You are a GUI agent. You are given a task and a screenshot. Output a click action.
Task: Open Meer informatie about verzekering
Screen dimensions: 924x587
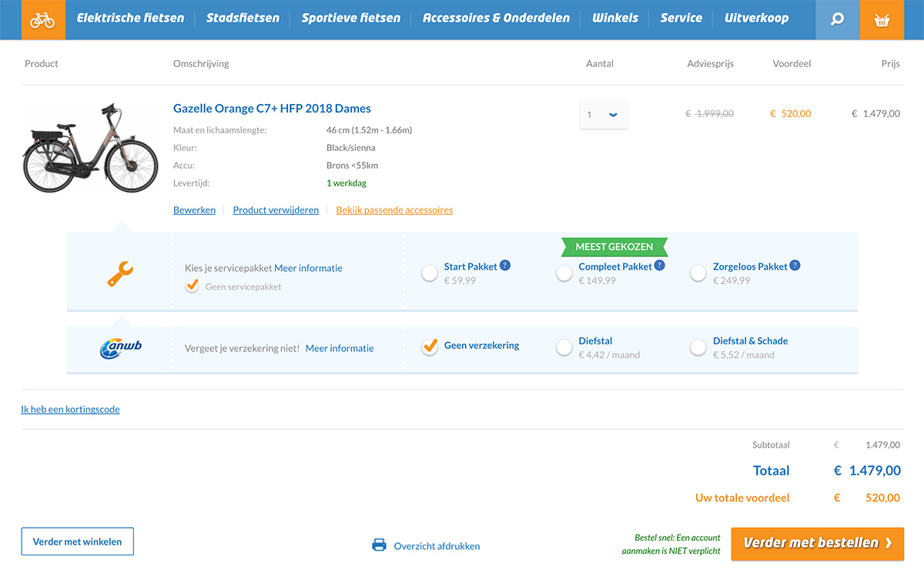click(340, 348)
